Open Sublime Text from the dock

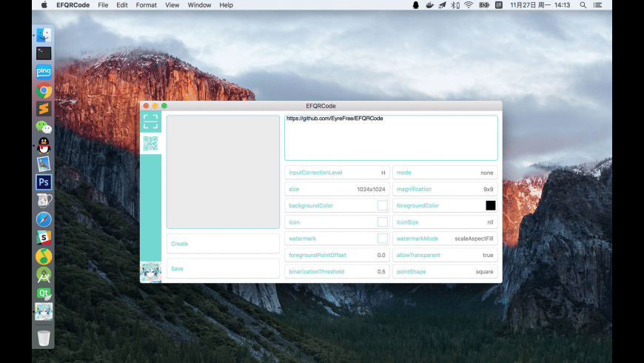[x=44, y=109]
